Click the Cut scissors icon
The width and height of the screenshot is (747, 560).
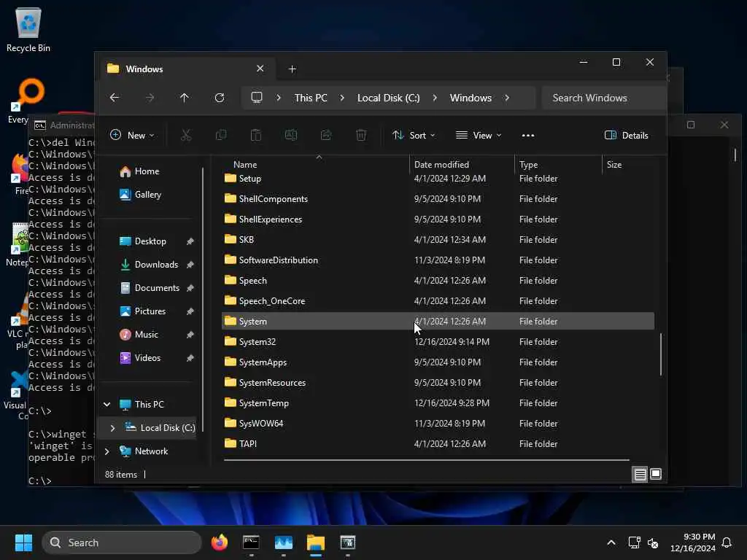(x=186, y=135)
